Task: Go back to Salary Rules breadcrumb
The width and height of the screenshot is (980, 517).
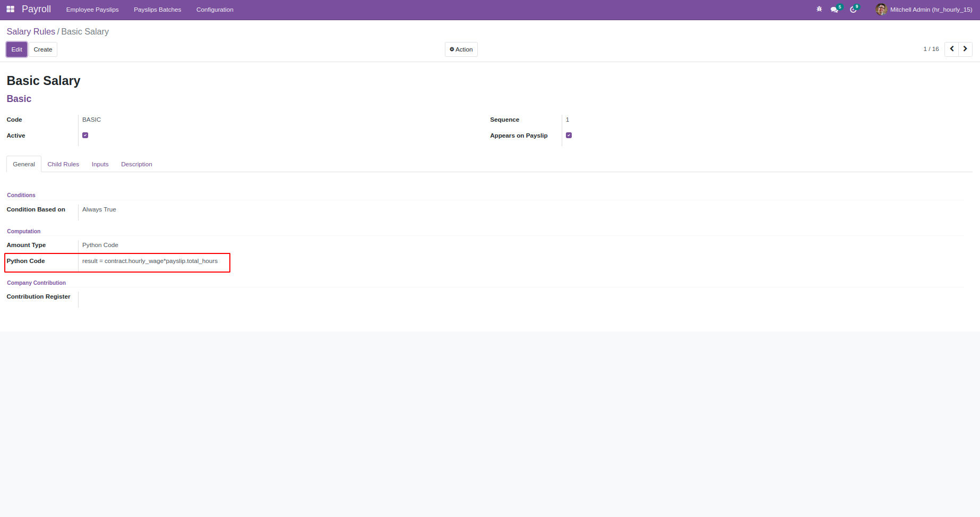Action: pos(31,32)
